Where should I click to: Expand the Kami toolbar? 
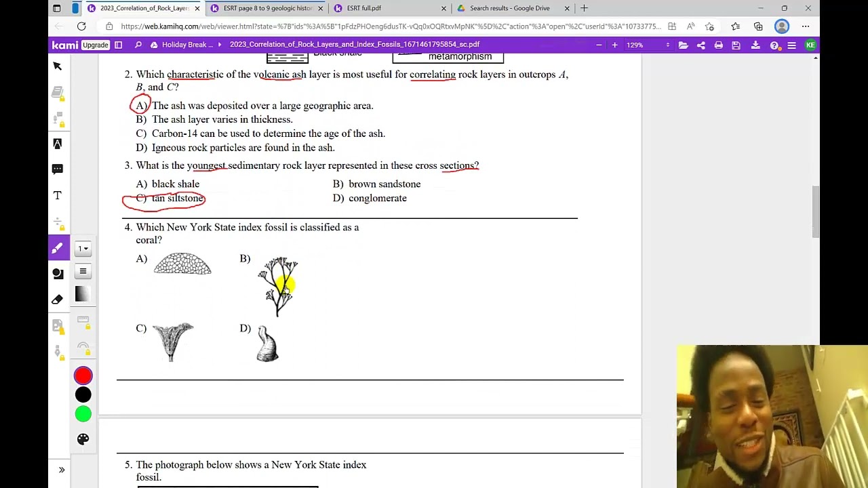pyautogui.click(x=62, y=470)
